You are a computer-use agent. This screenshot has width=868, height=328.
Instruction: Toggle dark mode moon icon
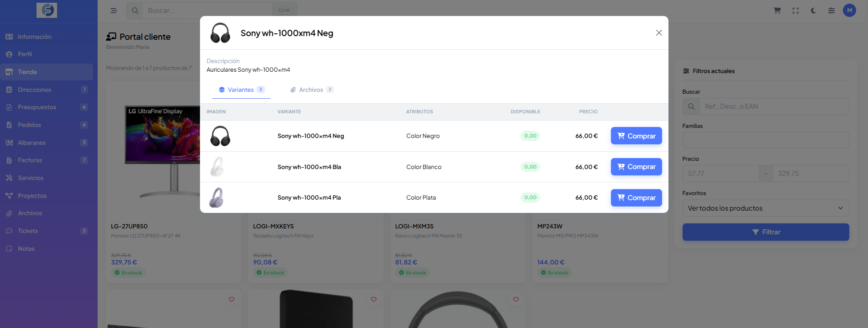tap(813, 11)
